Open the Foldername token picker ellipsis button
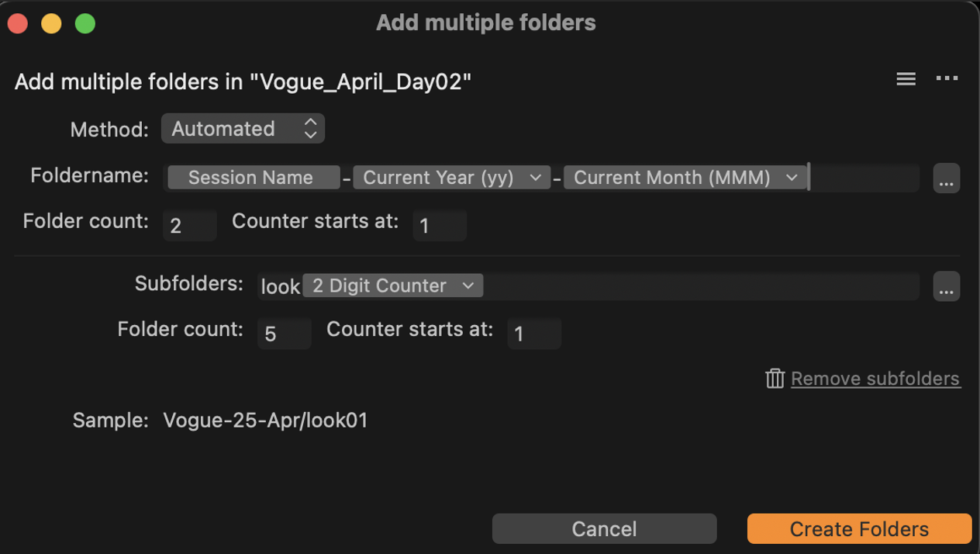980x554 pixels. tap(946, 178)
